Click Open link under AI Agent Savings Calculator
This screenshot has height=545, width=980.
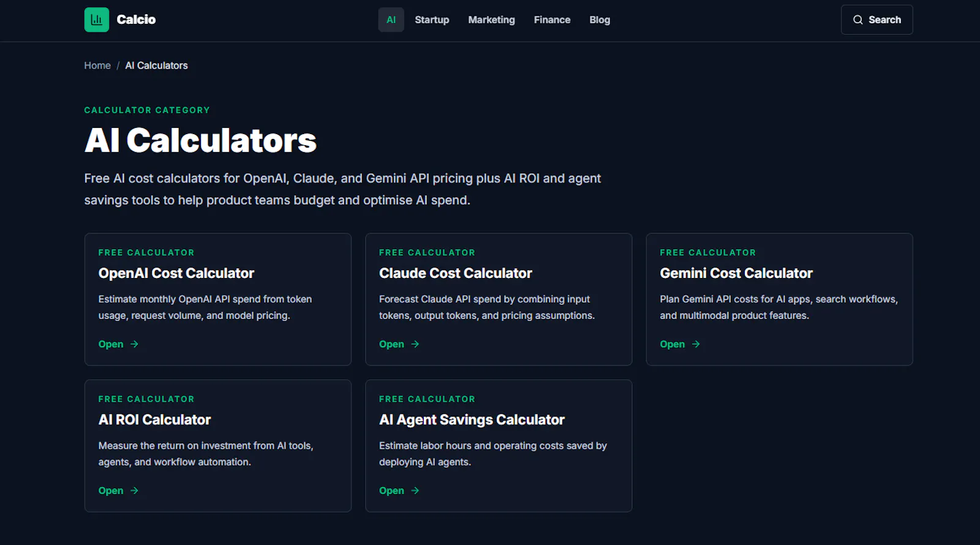tap(399, 491)
